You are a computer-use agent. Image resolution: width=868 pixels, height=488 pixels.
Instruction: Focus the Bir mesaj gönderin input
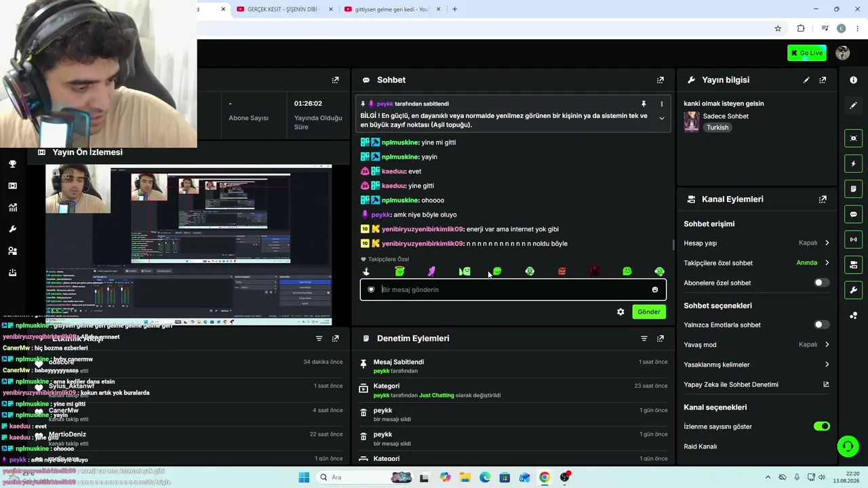[513, 289]
